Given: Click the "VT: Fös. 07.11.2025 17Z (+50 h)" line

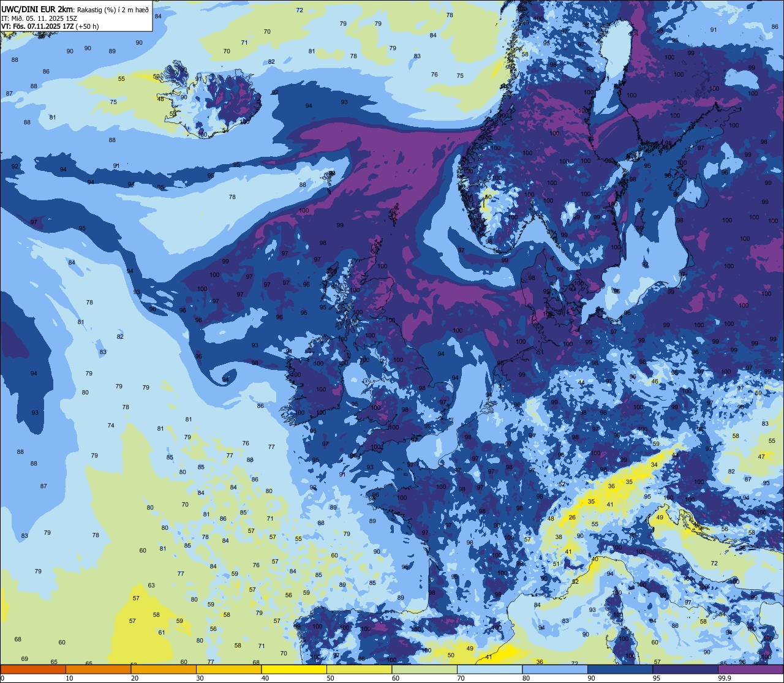Looking at the screenshot, I should (x=50, y=26).
